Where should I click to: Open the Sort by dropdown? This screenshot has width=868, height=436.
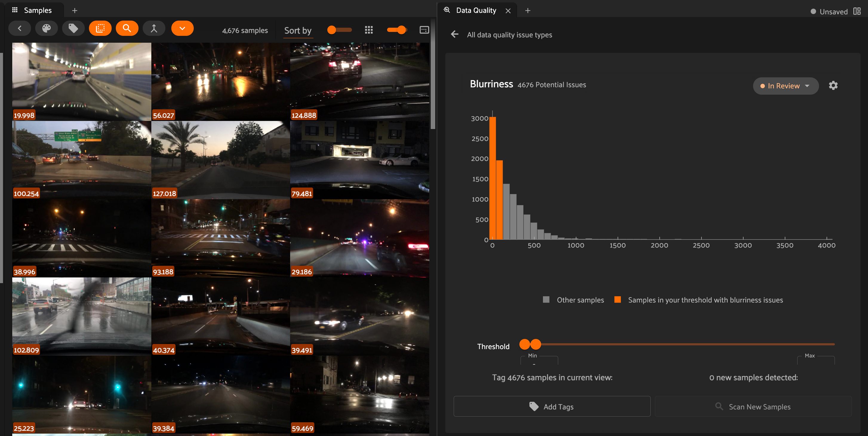(298, 31)
